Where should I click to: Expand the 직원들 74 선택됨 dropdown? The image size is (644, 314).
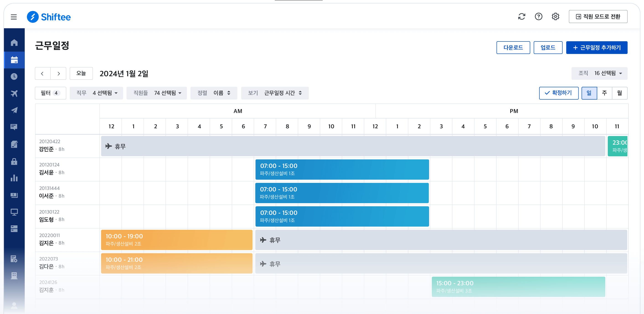click(x=157, y=93)
